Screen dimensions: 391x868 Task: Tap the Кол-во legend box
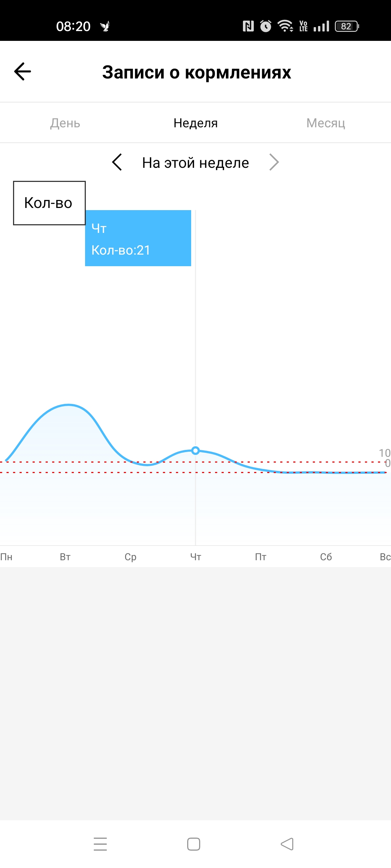click(x=49, y=203)
